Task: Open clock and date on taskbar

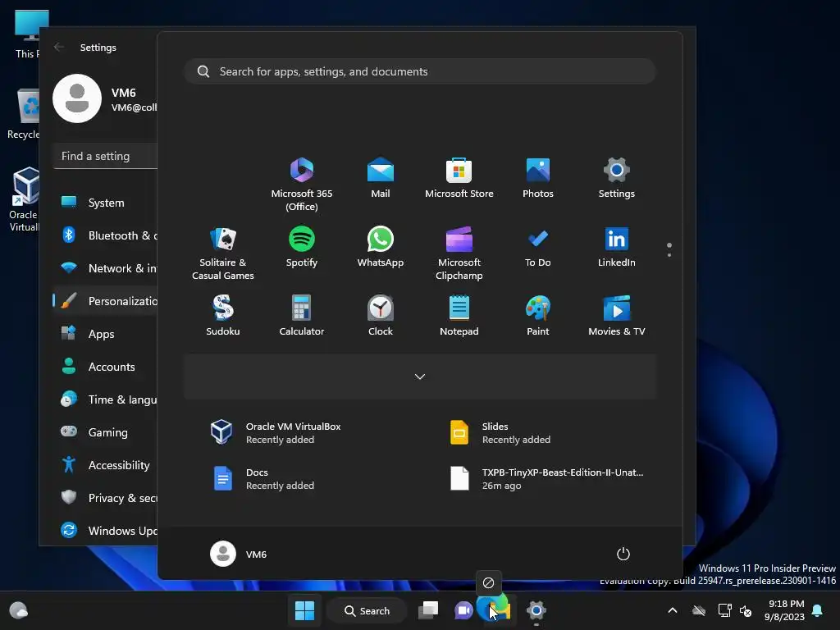Action: [x=785, y=610]
